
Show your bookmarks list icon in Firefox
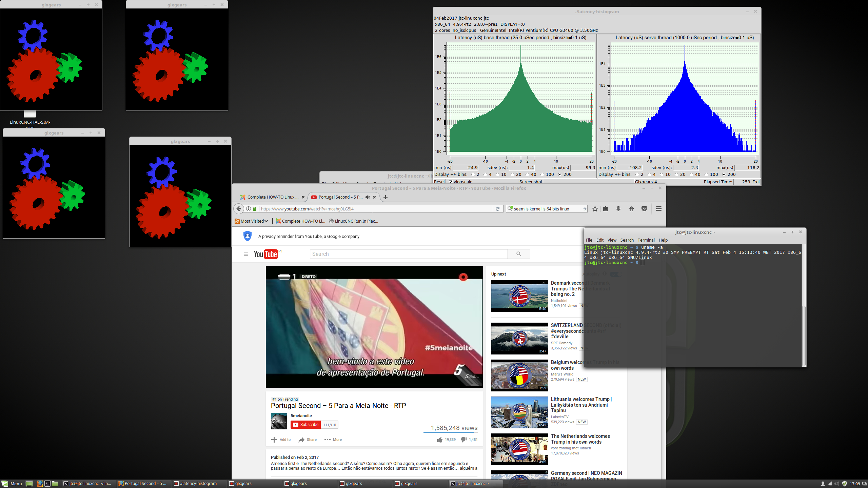coord(606,209)
